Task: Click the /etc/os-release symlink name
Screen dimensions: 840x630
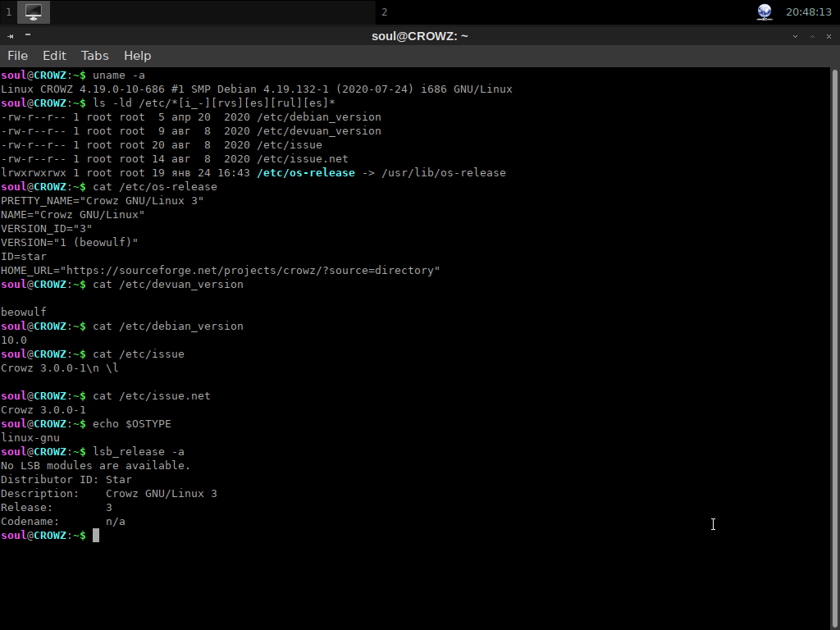Action: point(306,173)
